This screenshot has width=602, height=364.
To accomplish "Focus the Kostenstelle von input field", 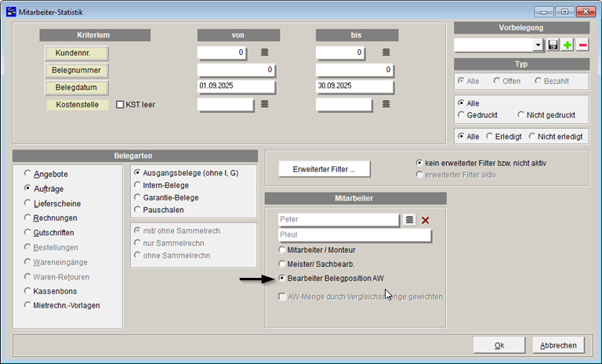I will (226, 104).
